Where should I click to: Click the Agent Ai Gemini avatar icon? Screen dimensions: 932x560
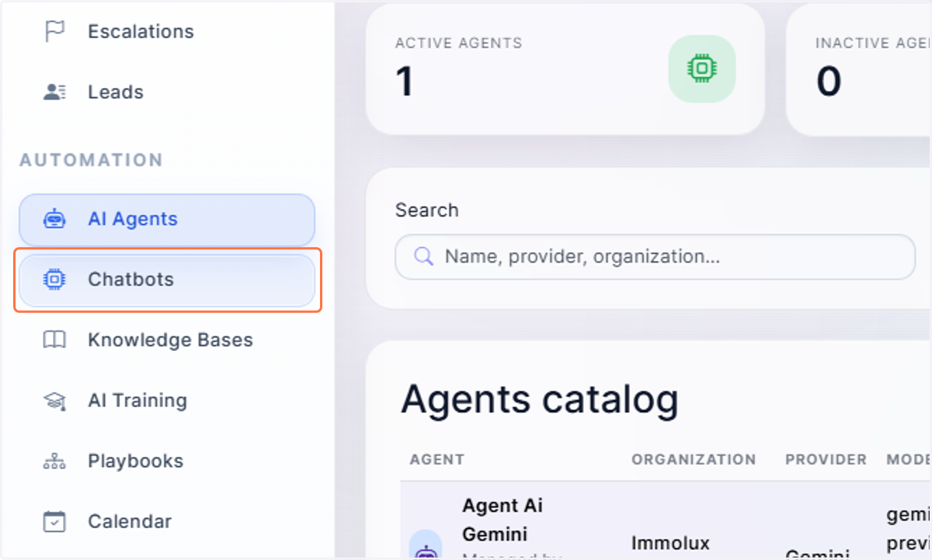click(425, 545)
